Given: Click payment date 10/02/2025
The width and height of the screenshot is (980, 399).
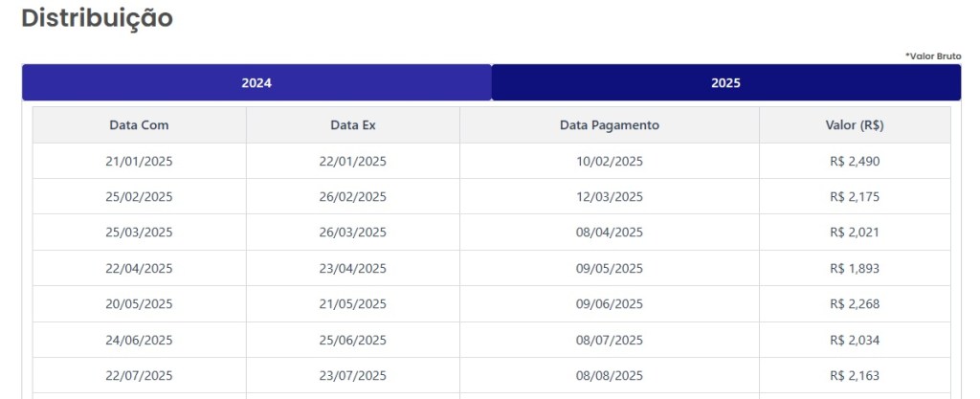Looking at the screenshot, I should click(x=609, y=162).
